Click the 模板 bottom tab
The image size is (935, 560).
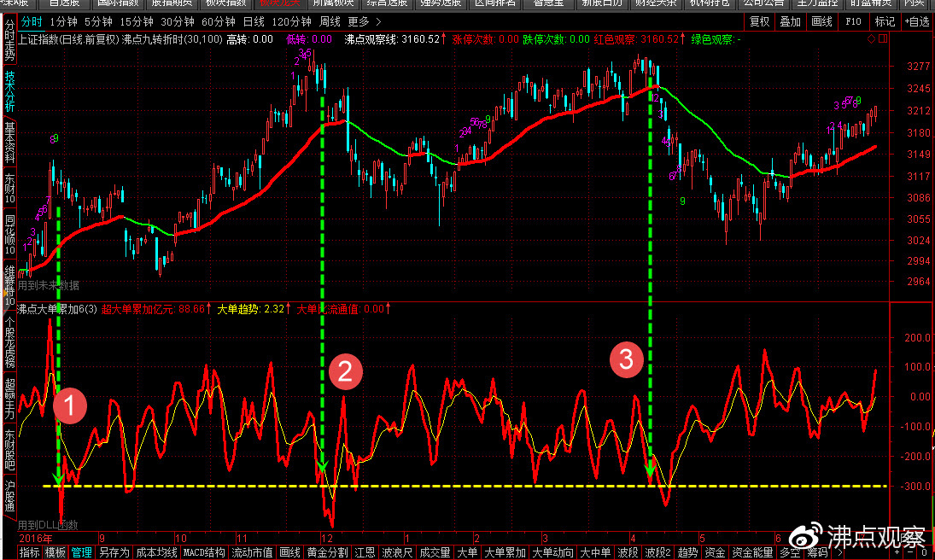55,553
